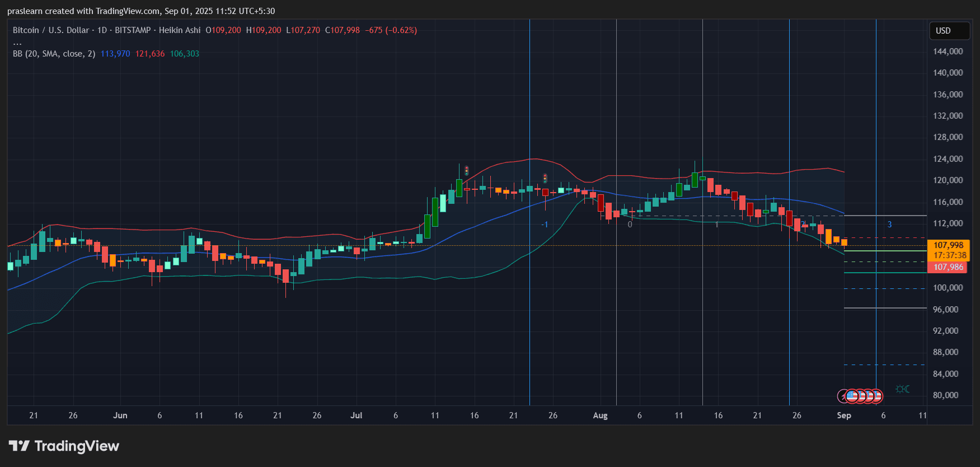Click the TradingView logo
980x467 pixels.
64,446
